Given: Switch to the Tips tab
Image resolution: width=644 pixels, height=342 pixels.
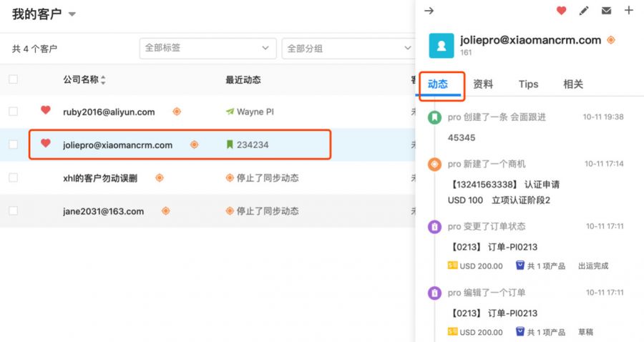Looking at the screenshot, I should (528, 84).
